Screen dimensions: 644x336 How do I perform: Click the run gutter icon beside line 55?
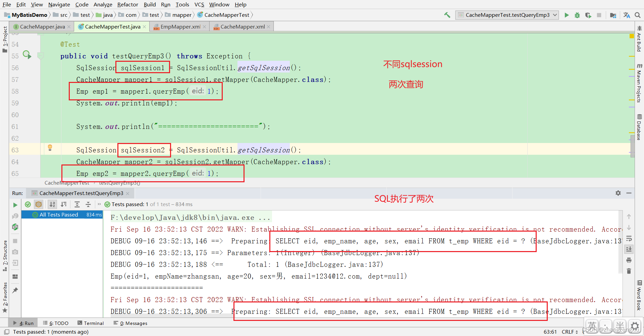point(27,54)
